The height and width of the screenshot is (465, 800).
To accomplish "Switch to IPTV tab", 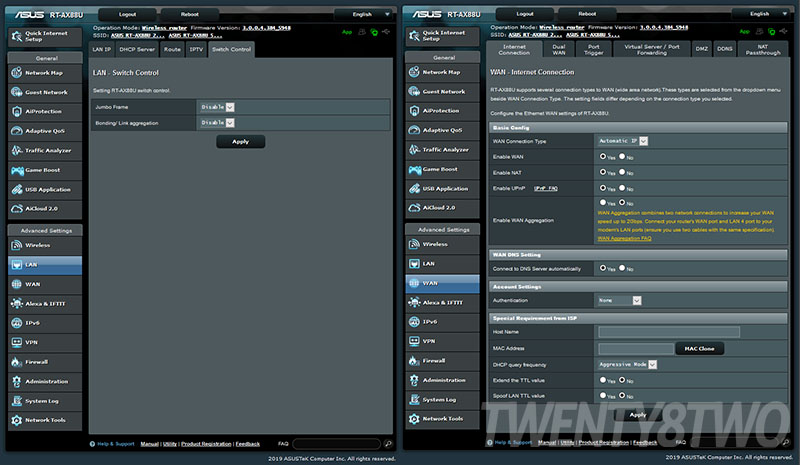I will pos(196,50).
